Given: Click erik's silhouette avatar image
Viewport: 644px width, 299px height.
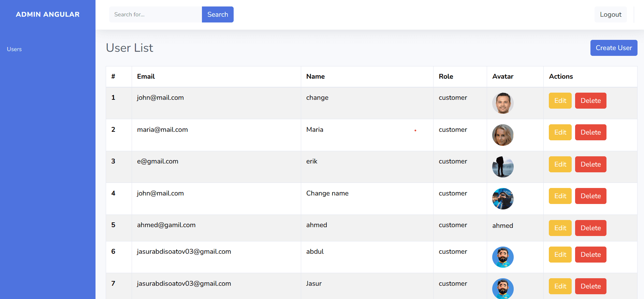Looking at the screenshot, I should (x=503, y=167).
